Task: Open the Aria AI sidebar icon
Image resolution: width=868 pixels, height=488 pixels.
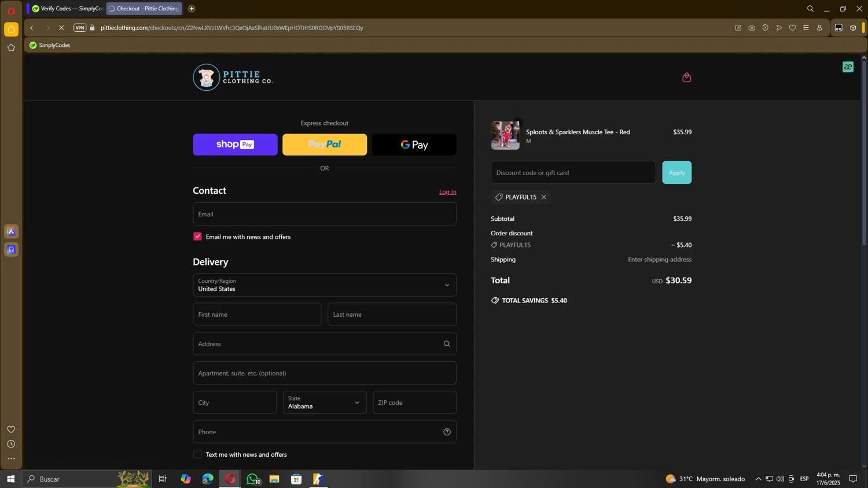Action: [x=11, y=232]
